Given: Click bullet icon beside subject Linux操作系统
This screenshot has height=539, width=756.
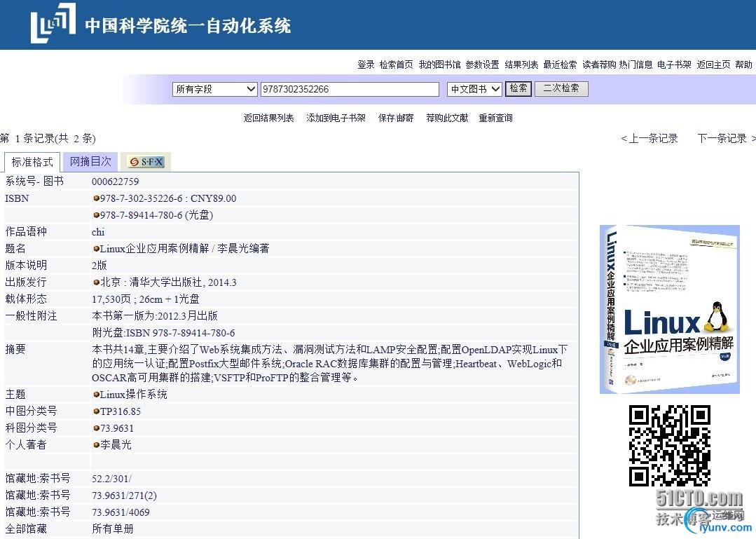Looking at the screenshot, I should click(x=97, y=395).
